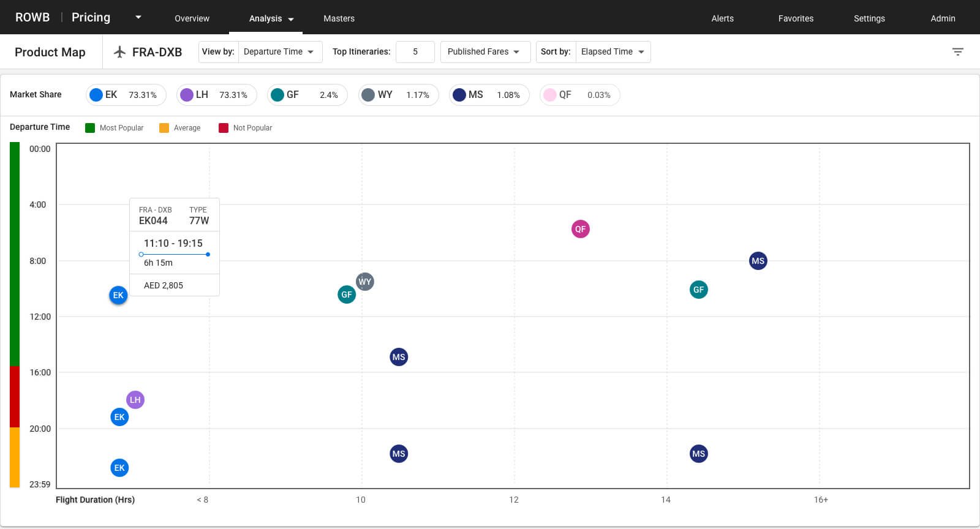Select the MS point near 22:00 past 14 hours

pyautogui.click(x=699, y=454)
